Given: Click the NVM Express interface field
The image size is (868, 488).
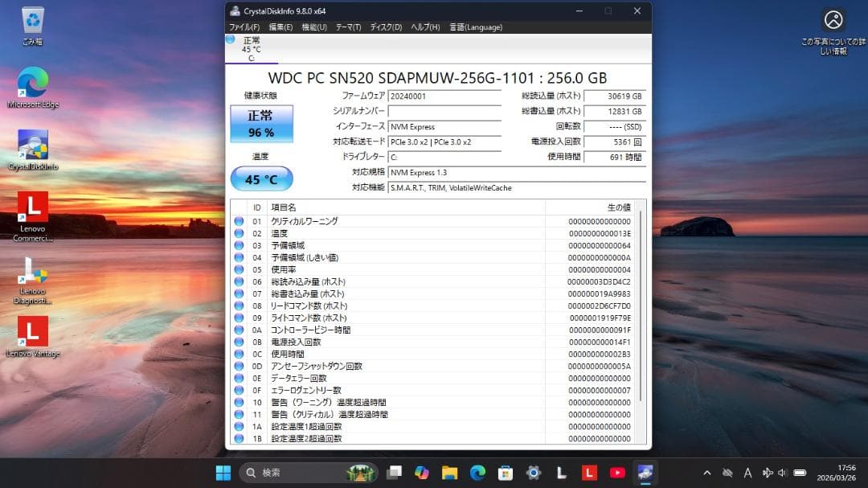Looking at the screenshot, I should [444, 127].
